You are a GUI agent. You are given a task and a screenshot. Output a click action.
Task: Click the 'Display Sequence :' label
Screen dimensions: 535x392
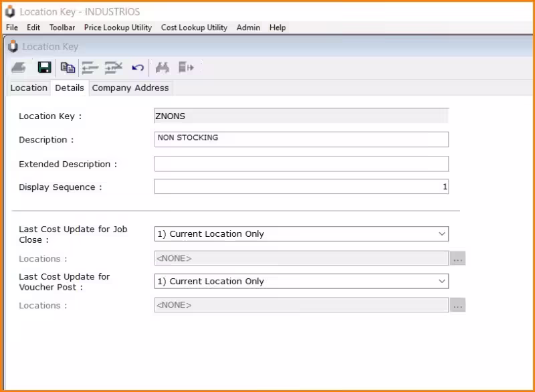pos(60,187)
